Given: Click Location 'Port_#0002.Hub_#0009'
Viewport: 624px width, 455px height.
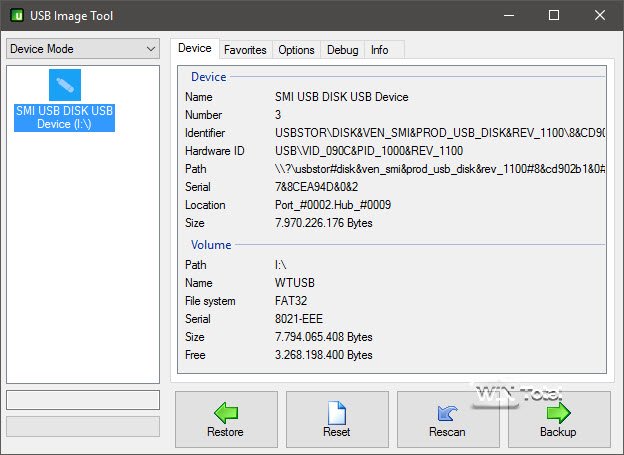Looking at the screenshot, I should tap(333, 205).
